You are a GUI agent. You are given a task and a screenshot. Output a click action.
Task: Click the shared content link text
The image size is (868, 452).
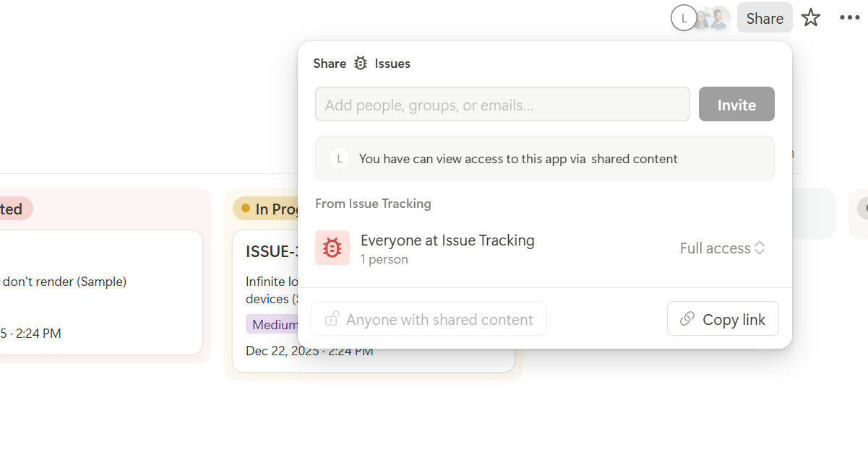pos(635,159)
